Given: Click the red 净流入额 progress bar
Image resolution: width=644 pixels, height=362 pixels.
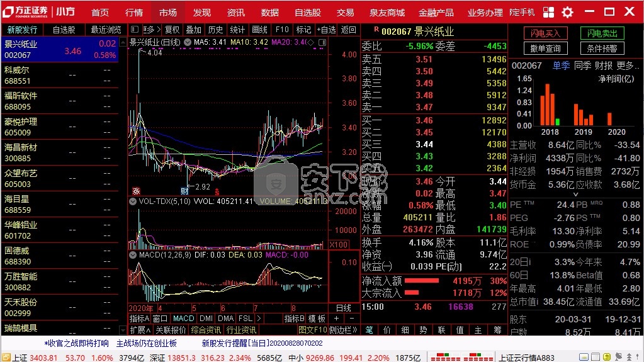Looking at the screenshot, I should coord(422,281).
